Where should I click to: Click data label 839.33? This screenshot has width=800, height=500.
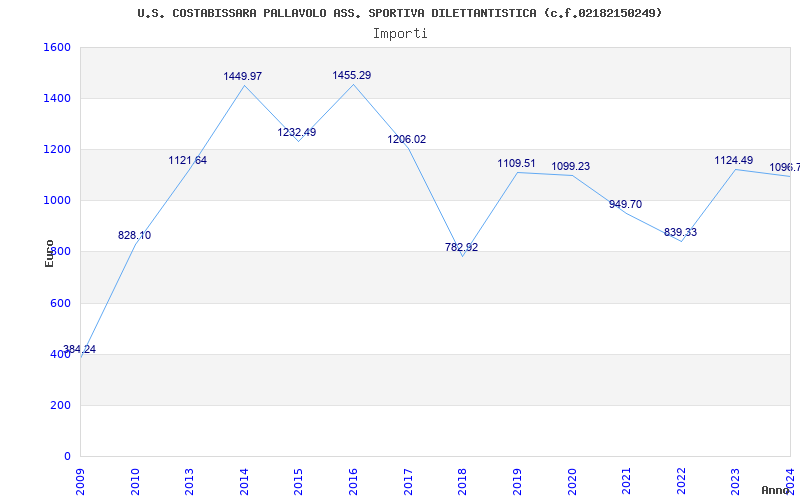point(680,232)
